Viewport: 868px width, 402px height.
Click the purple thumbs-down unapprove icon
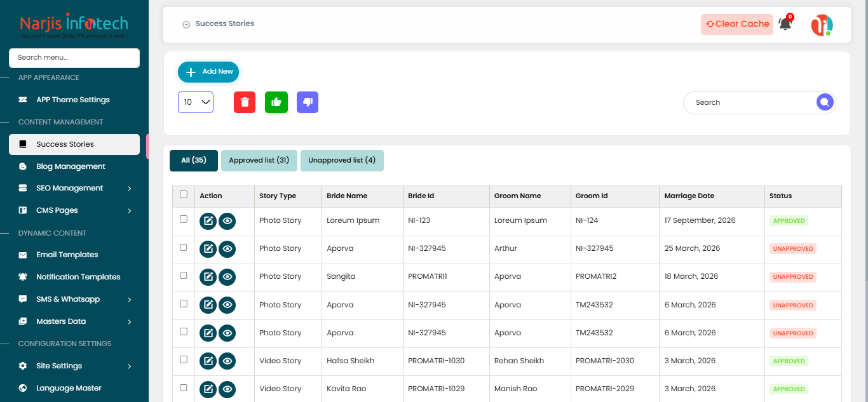pyautogui.click(x=308, y=102)
